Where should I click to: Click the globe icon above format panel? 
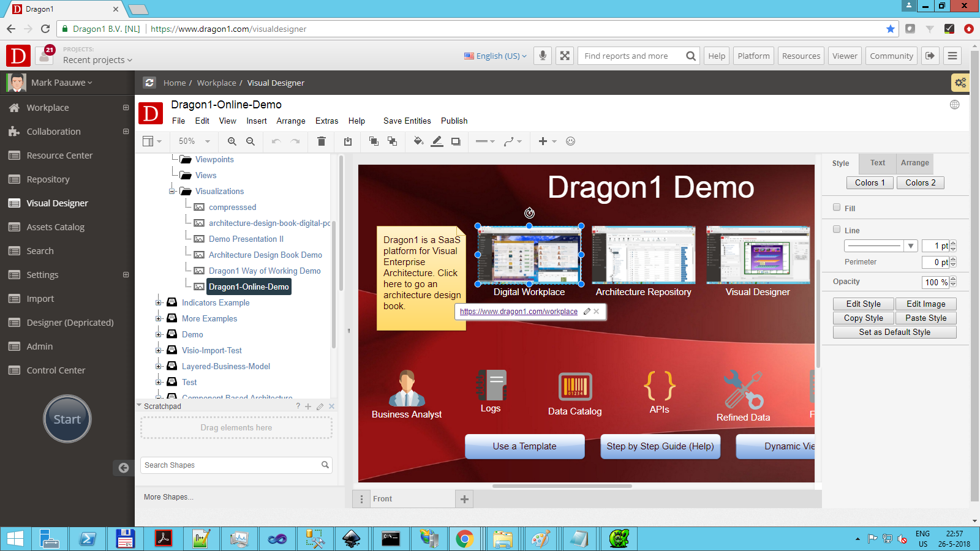point(954,105)
